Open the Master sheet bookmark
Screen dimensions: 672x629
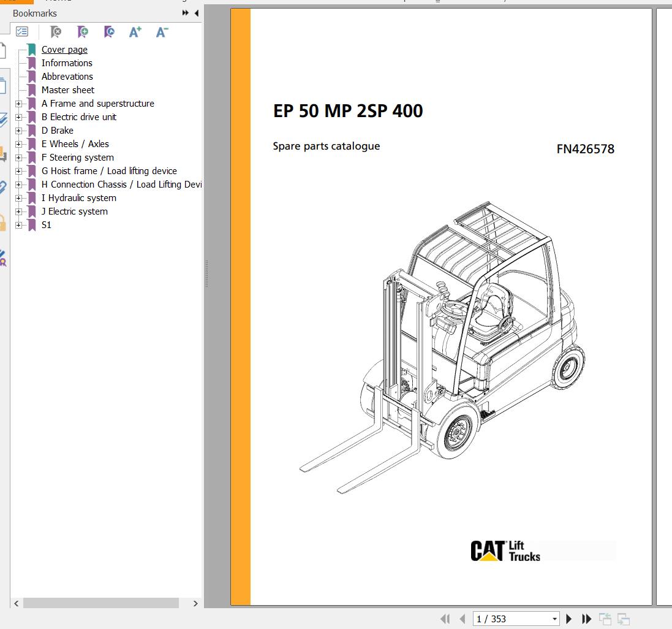tap(68, 90)
